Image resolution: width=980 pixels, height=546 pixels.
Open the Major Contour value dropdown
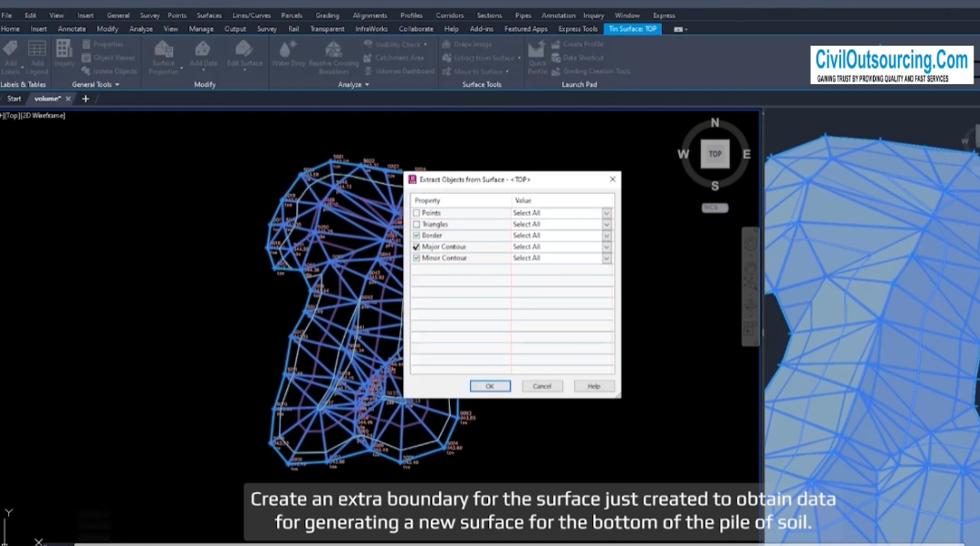click(606, 247)
